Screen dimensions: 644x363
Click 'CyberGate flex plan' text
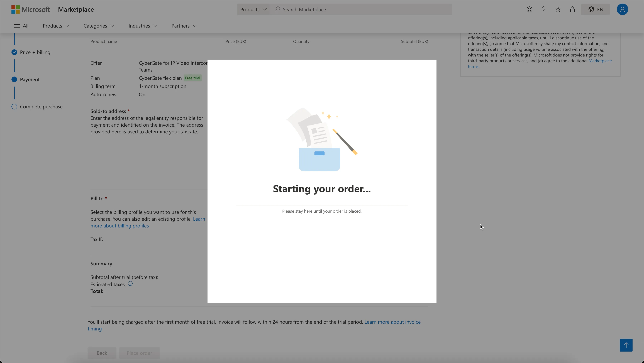(160, 78)
